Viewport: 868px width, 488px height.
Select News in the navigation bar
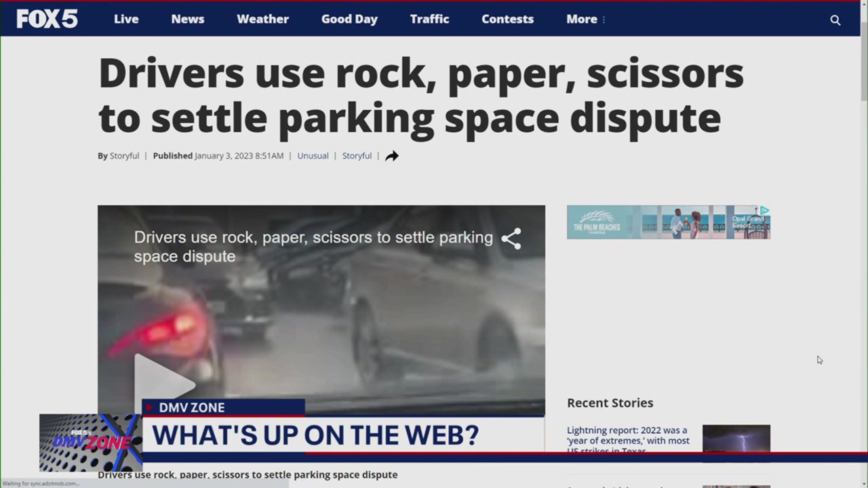(x=187, y=19)
